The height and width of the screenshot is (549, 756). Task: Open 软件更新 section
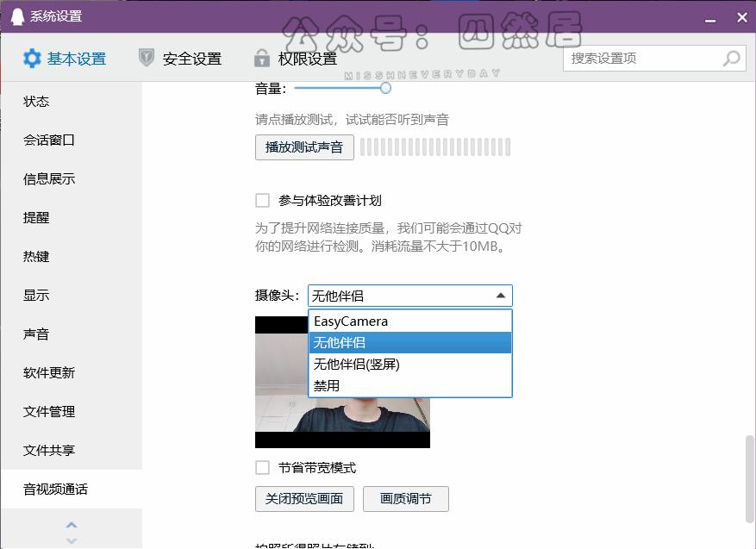click(x=72, y=372)
